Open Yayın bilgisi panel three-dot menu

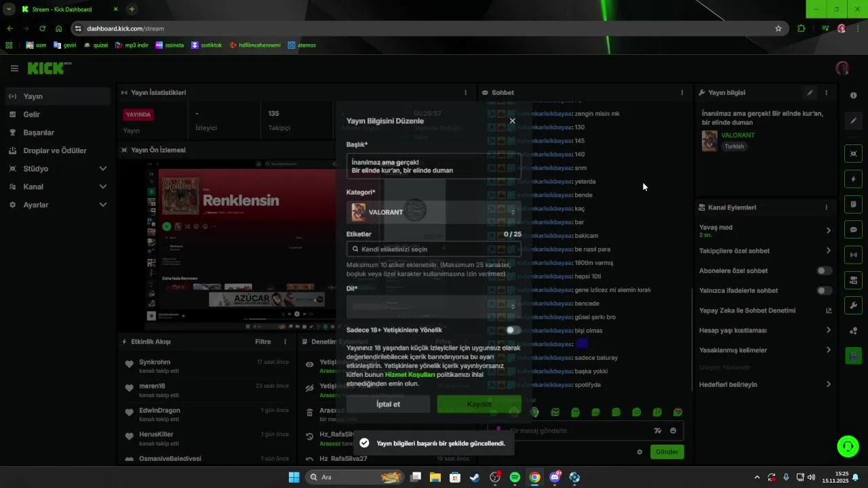tap(826, 93)
